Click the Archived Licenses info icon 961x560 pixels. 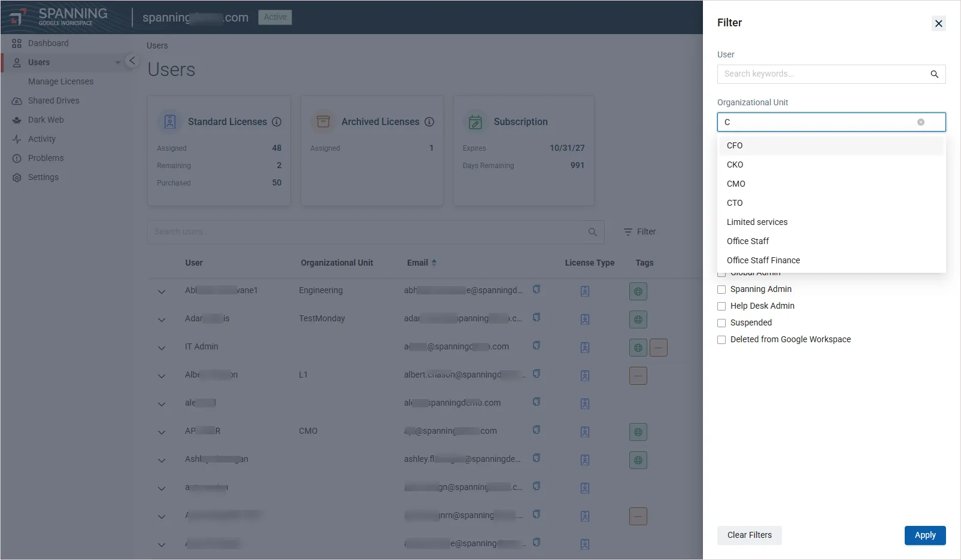pyautogui.click(x=429, y=121)
